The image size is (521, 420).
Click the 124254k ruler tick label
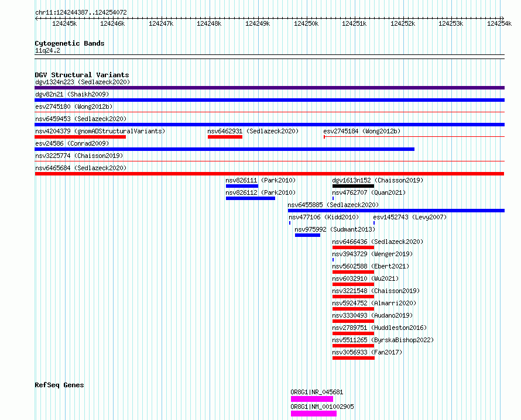tap(499, 23)
